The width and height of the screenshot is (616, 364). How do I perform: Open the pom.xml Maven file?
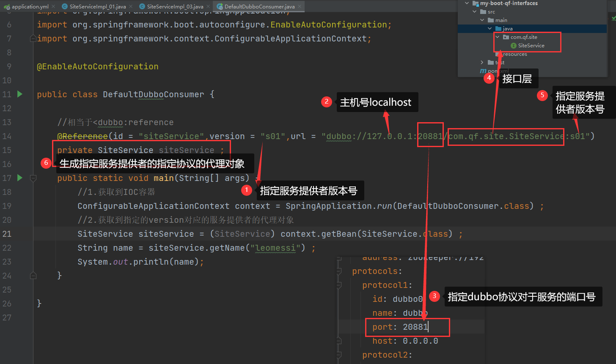click(498, 71)
